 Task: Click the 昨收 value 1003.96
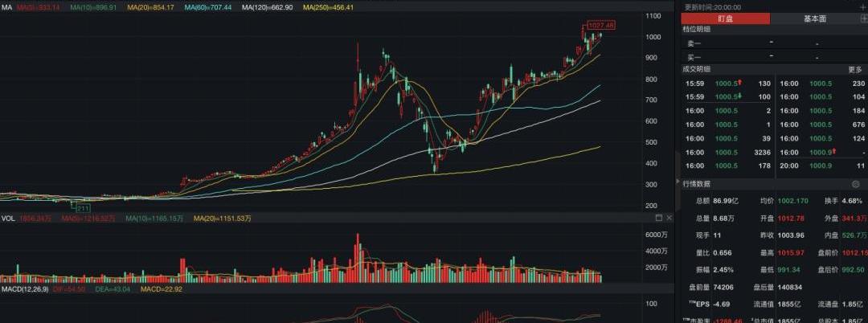pos(791,235)
